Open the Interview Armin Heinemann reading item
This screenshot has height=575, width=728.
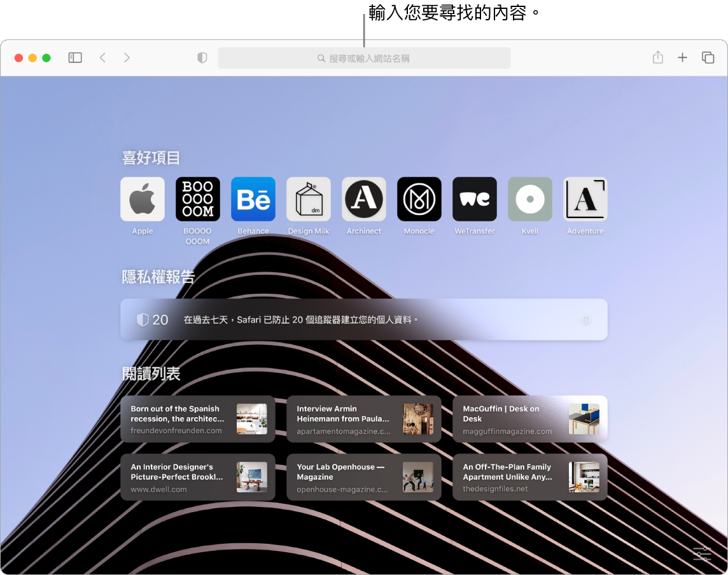[363, 419]
